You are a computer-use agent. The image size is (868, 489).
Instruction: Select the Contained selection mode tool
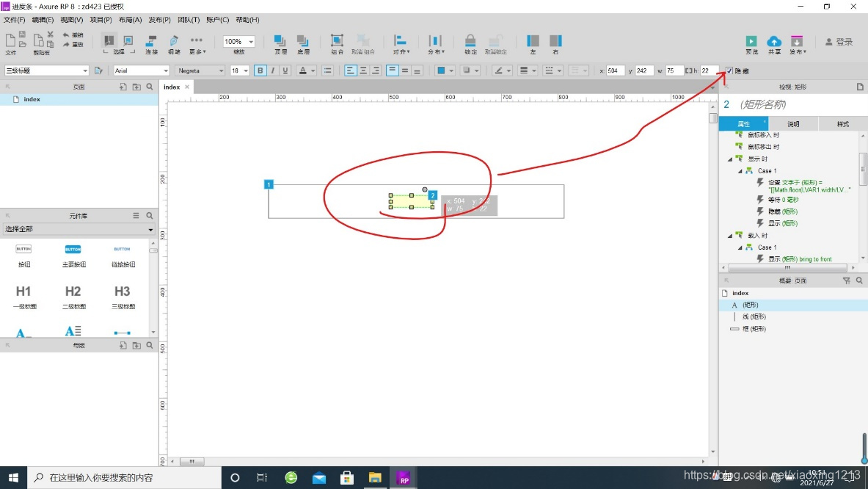[x=128, y=40]
